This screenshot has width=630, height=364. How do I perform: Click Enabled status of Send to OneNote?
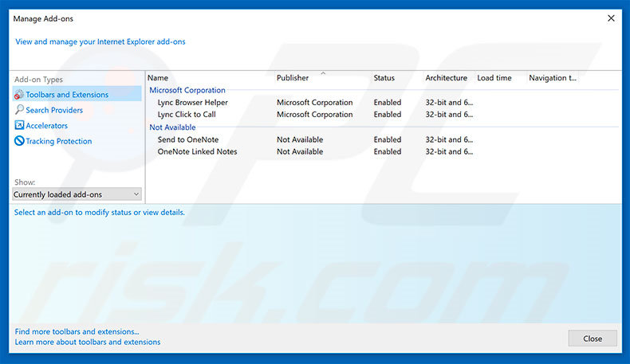point(388,139)
